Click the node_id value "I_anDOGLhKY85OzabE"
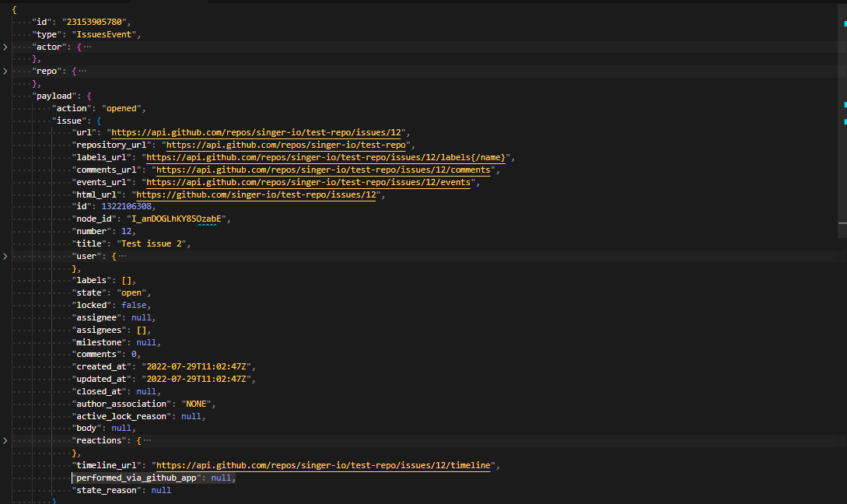847x504 pixels. (x=176, y=219)
